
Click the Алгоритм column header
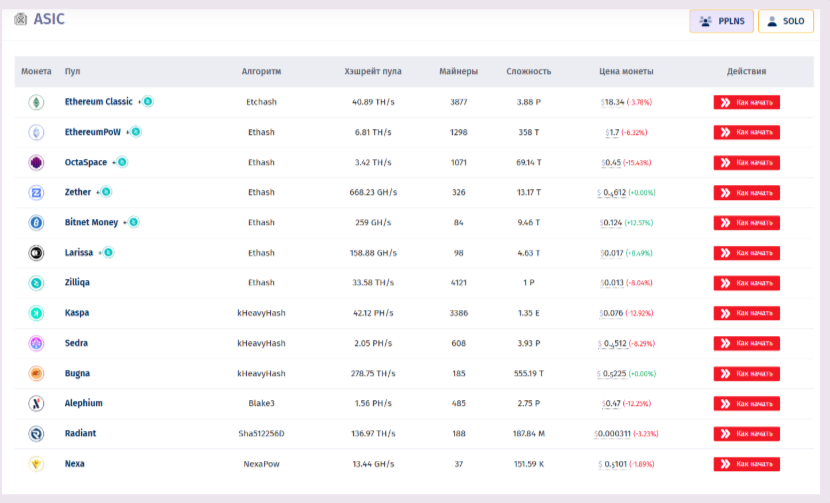click(x=261, y=71)
